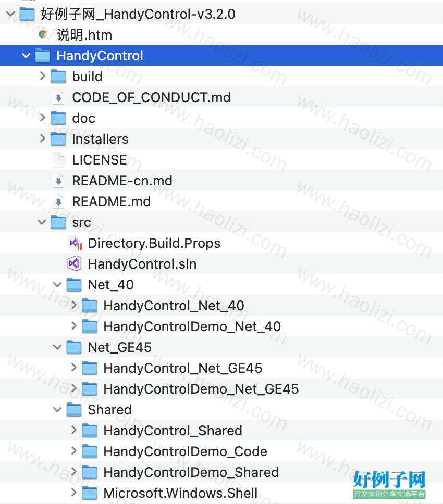Click the build folder icon
The image size is (443, 504).
point(58,77)
